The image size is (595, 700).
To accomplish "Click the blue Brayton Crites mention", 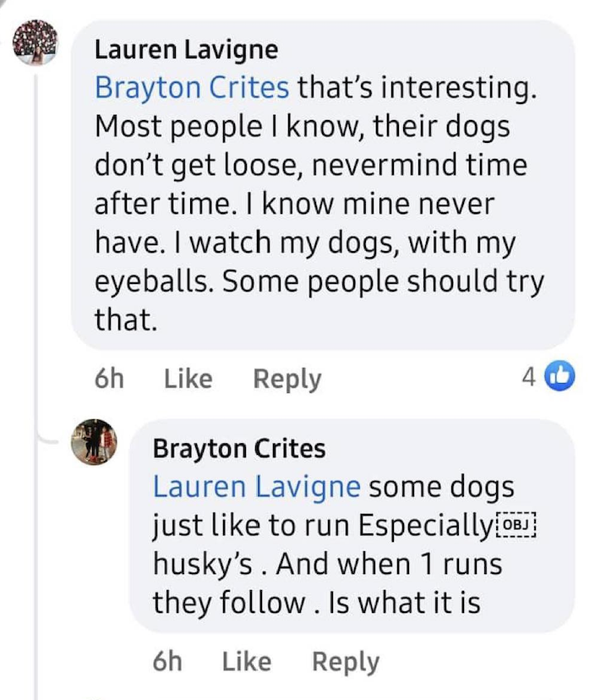I will (x=192, y=87).
